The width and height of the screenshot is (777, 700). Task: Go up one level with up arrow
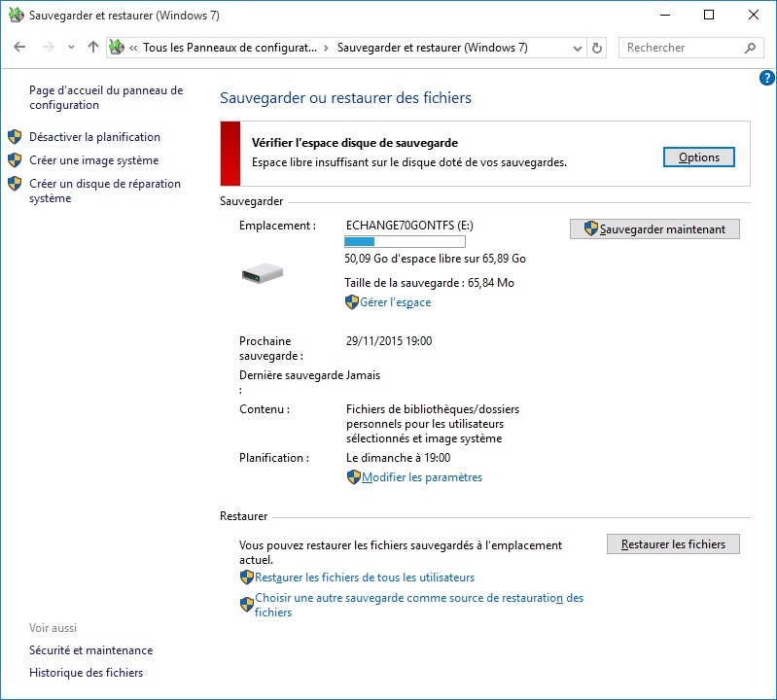coord(93,47)
